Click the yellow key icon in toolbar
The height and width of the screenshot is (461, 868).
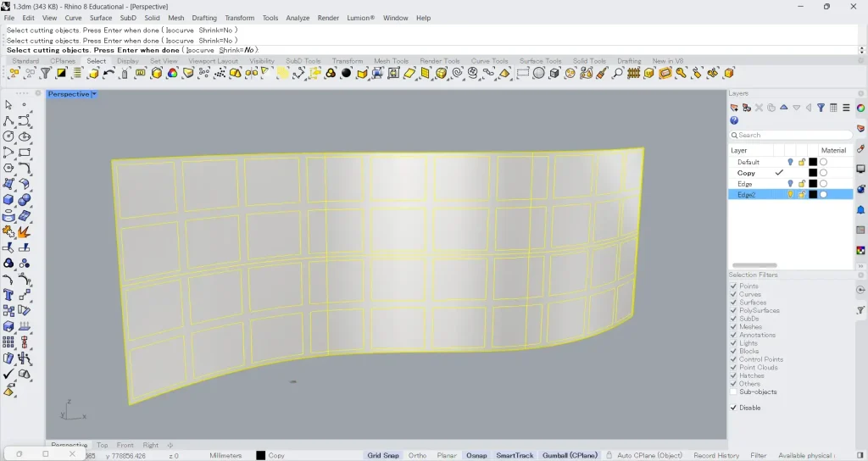(682, 73)
